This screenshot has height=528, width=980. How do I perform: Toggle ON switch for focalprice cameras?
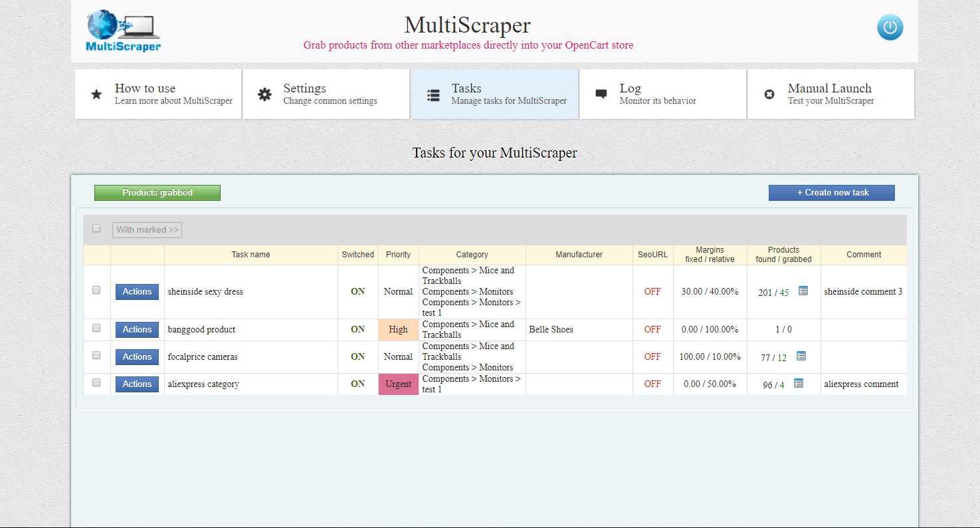[357, 356]
